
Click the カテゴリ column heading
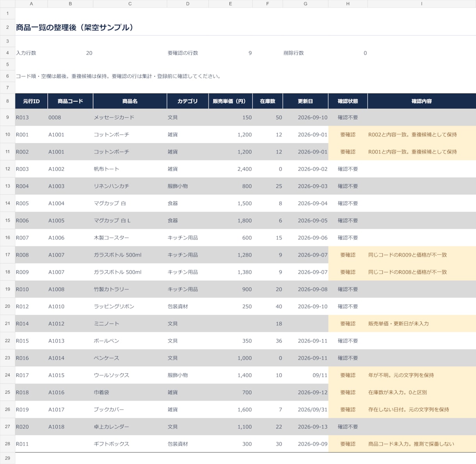tap(188, 101)
